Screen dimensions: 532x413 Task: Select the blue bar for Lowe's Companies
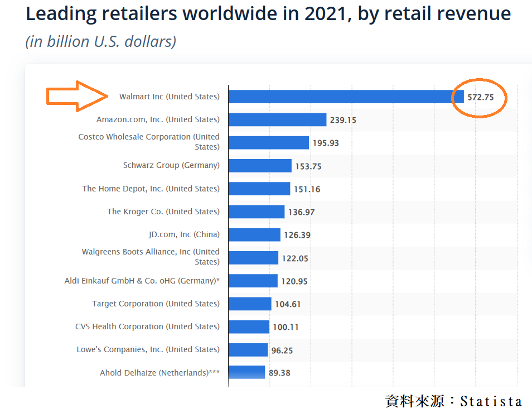(248, 350)
